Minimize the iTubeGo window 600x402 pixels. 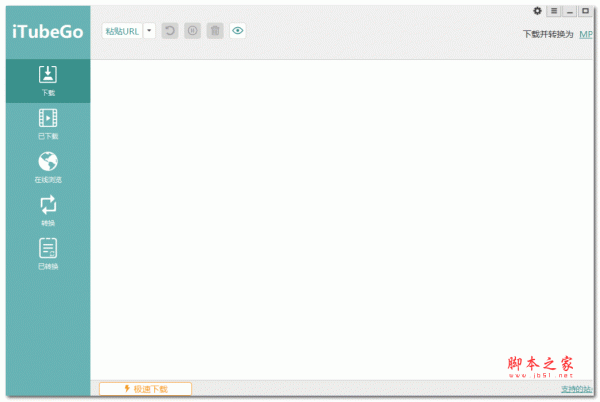(x=569, y=11)
